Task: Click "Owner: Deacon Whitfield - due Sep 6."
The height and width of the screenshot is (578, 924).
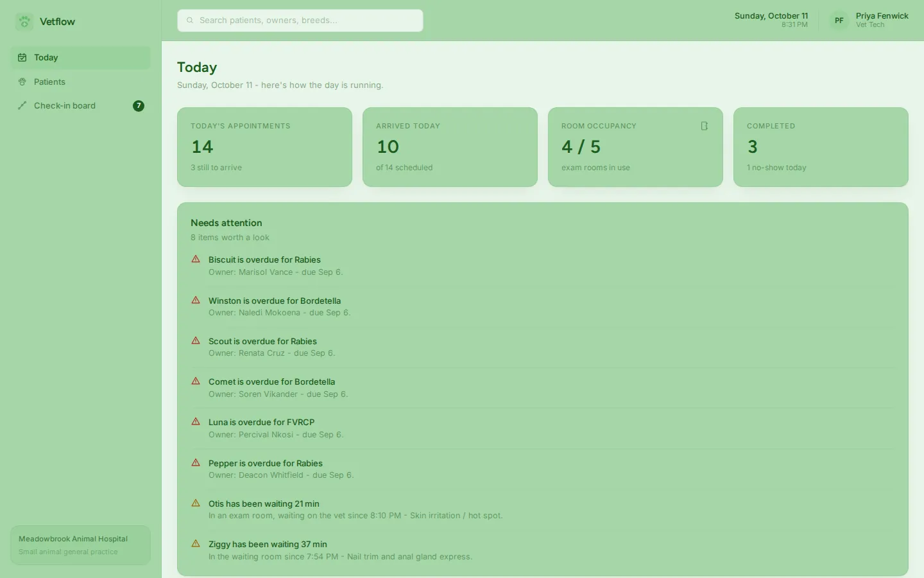Action: [281, 475]
